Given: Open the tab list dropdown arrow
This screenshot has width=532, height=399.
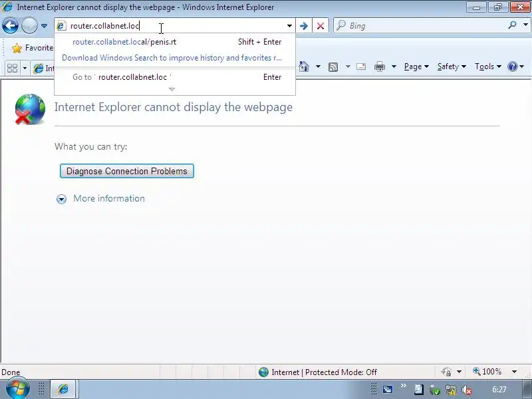Looking at the screenshot, I should [25, 68].
